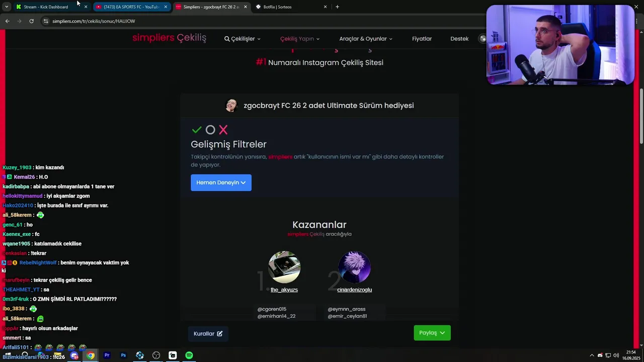644x362 pixels.
Task: Close the BotRix Sorteos tab
Action: tap(325, 7)
